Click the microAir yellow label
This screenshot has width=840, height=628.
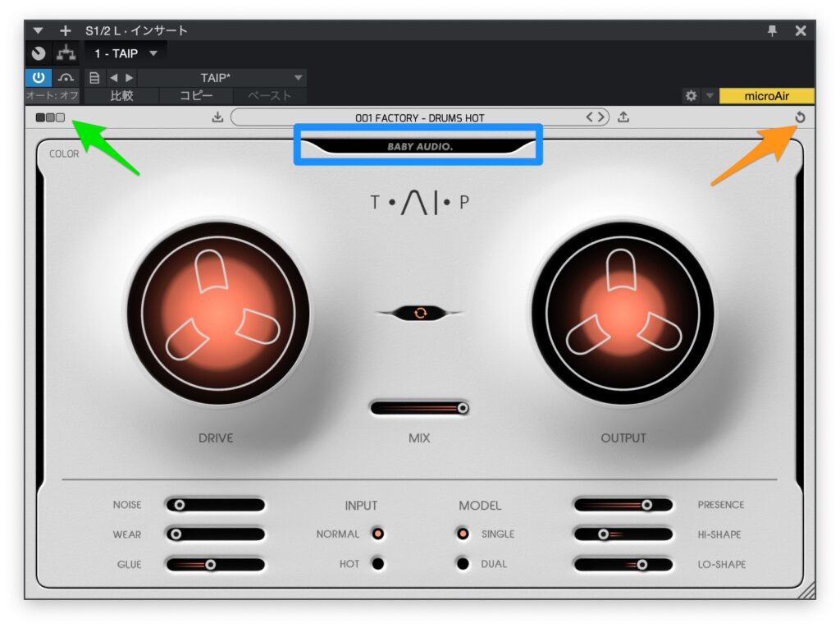coord(766,96)
